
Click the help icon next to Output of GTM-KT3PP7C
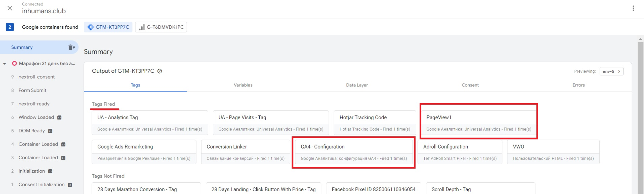coord(159,71)
